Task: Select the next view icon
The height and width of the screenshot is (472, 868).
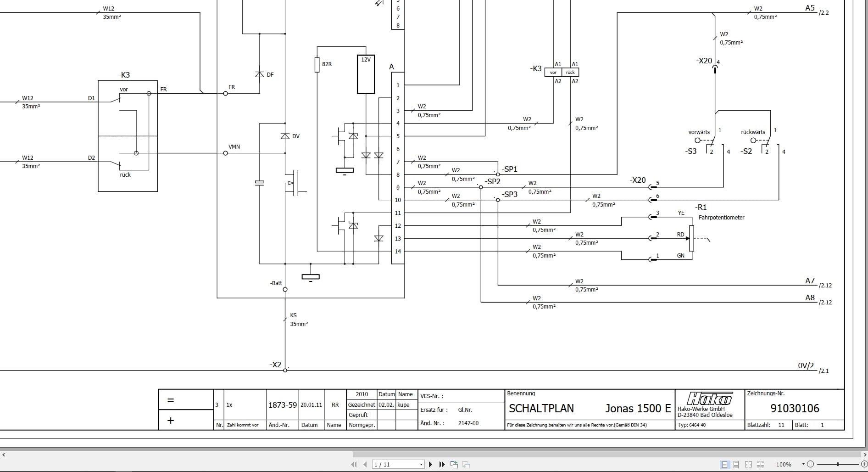Action: 466,465
